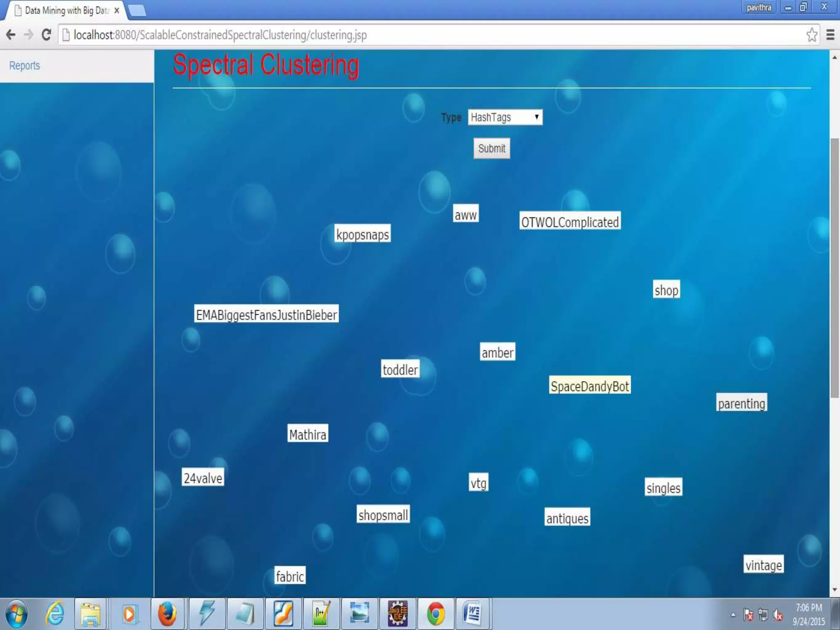This screenshot has width=840, height=630.
Task: Click the browser reload icon
Action: click(46, 35)
